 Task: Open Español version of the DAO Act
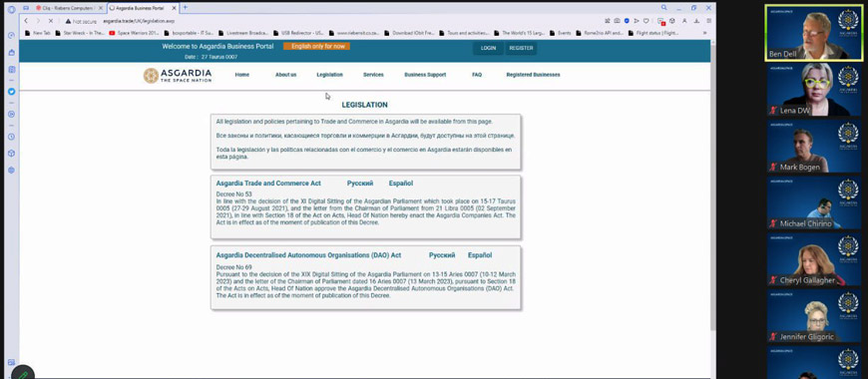[x=479, y=255]
